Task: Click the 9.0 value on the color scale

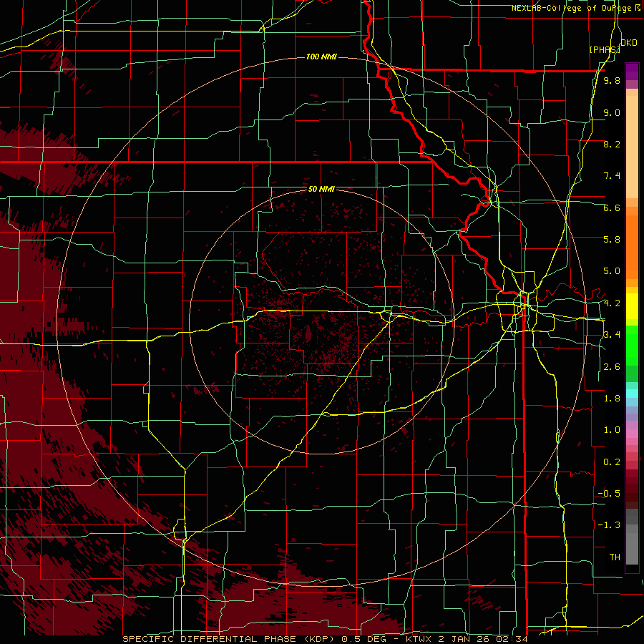Action: tap(612, 112)
